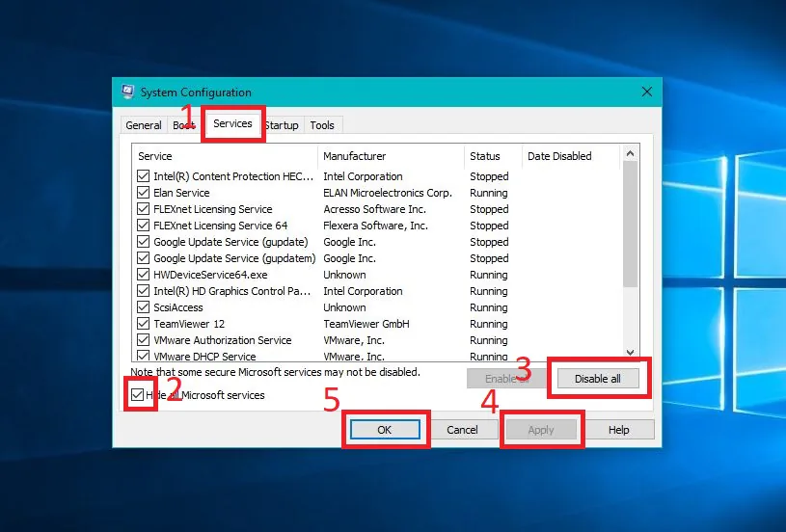Image resolution: width=786 pixels, height=532 pixels.
Task: Confirm with the OK button
Action: click(385, 430)
